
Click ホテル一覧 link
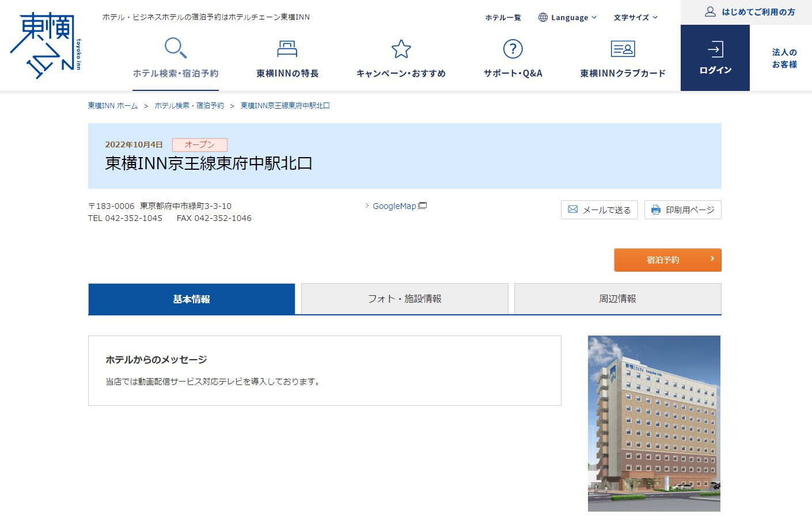tap(503, 17)
